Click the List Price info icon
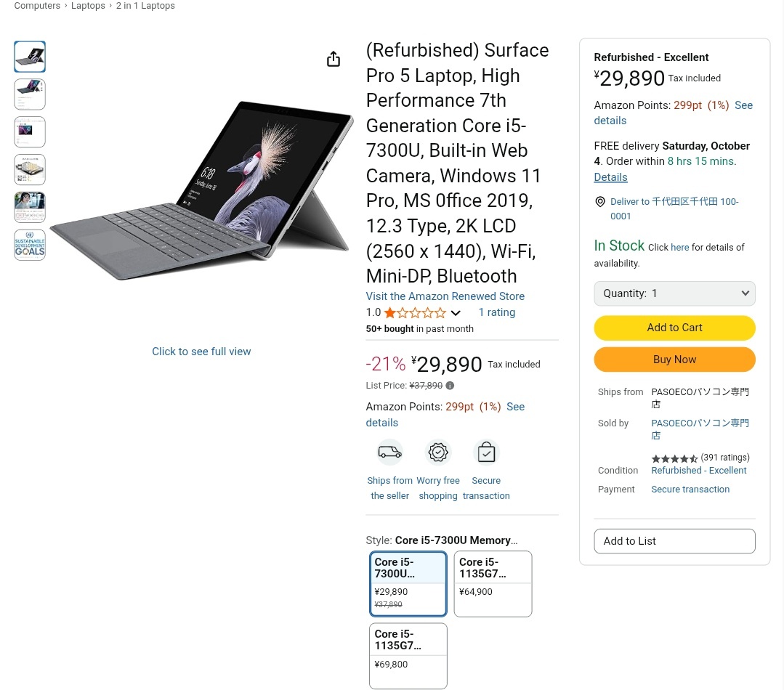This screenshot has height=690, width=784. [450, 386]
